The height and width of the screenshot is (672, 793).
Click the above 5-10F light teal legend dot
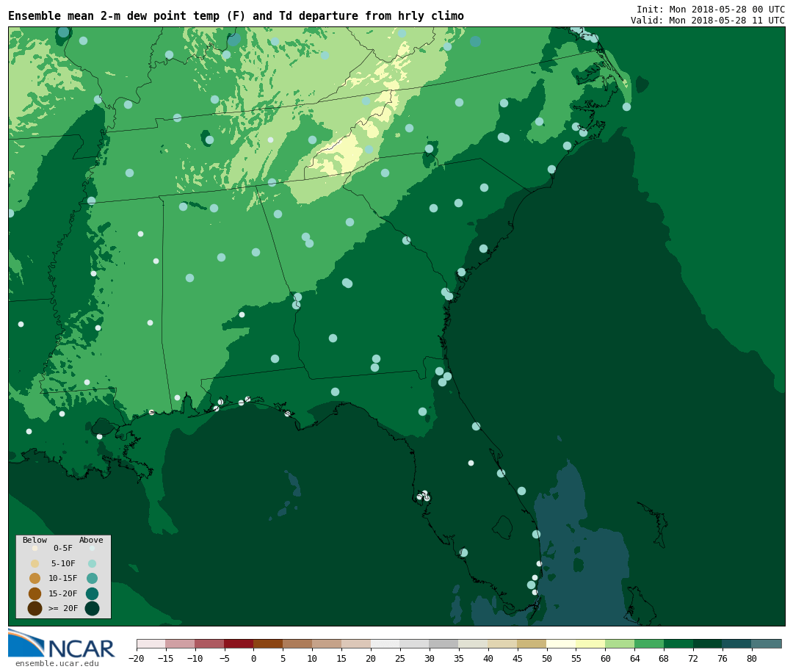(x=92, y=564)
